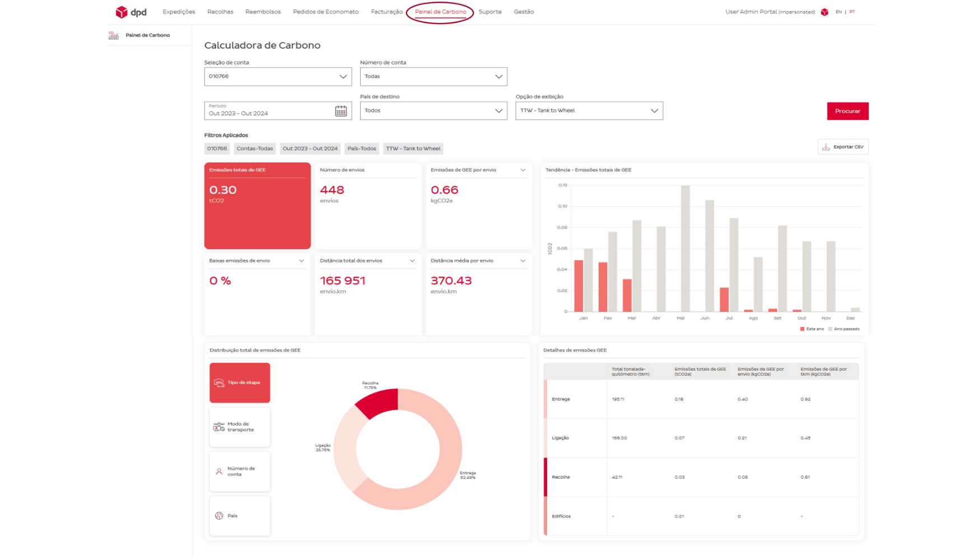Image resolution: width=980 pixels, height=560 pixels.
Task: Click the Emissões totais de GEE (tCO2e) header
Action: tap(700, 372)
